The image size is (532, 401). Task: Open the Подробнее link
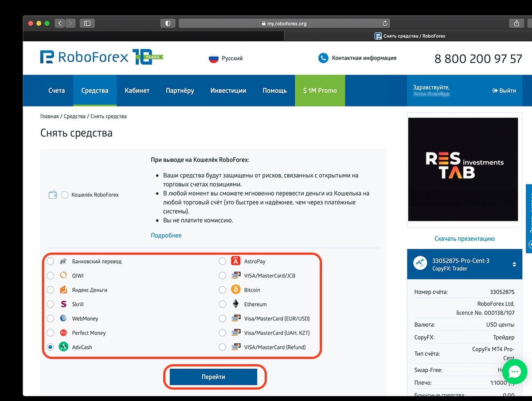[x=166, y=236]
